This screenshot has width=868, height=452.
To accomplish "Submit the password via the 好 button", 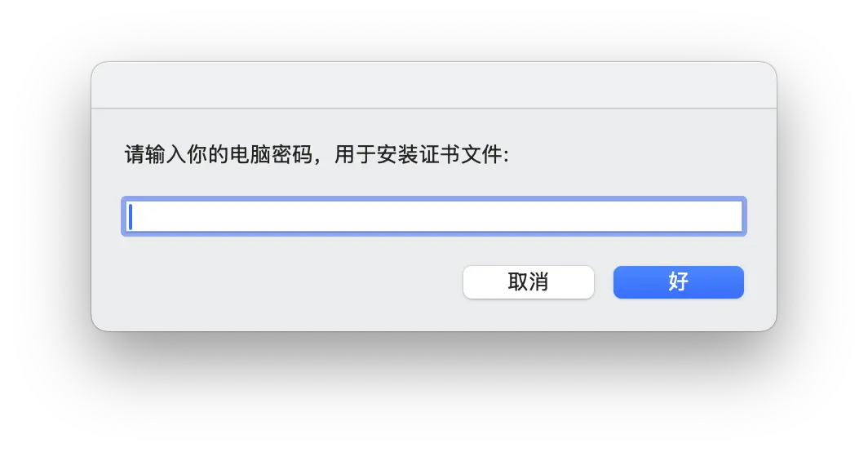I will tap(678, 282).
